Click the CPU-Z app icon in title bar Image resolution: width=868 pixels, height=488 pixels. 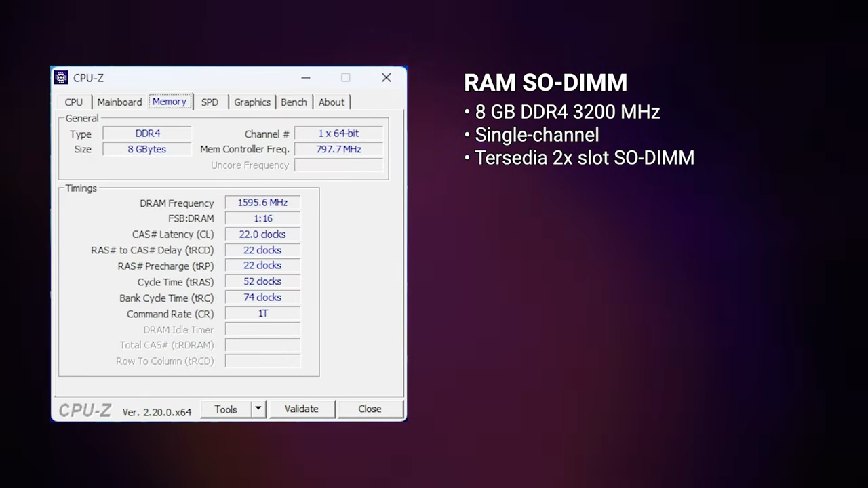tap(61, 77)
